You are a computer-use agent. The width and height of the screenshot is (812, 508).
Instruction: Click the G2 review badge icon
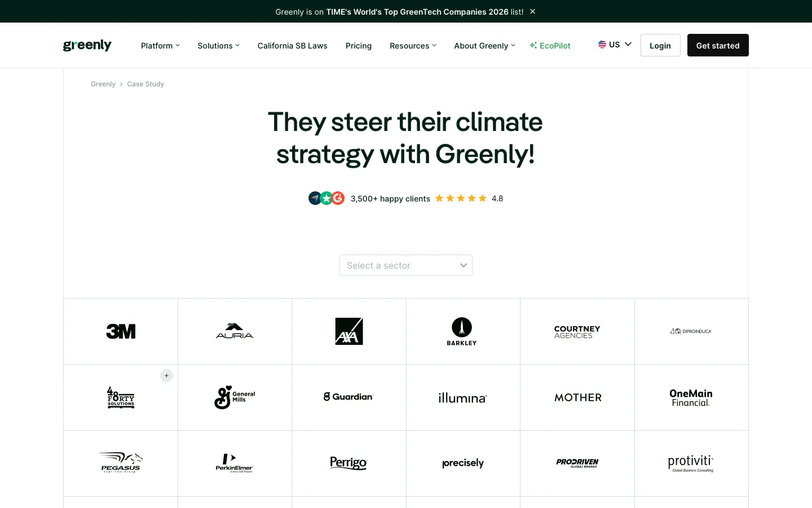tap(338, 198)
